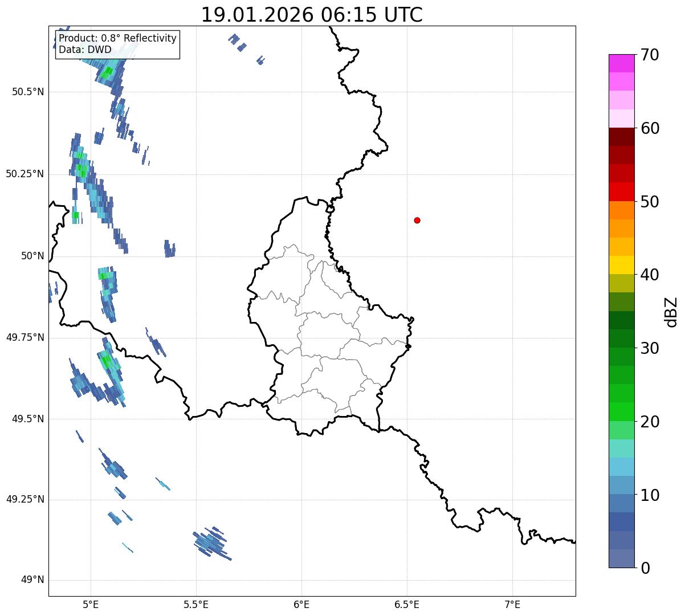Click the bright green 20 dBZ colorbar segment
This screenshot has height=616, width=685.
pyautogui.click(x=621, y=412)
